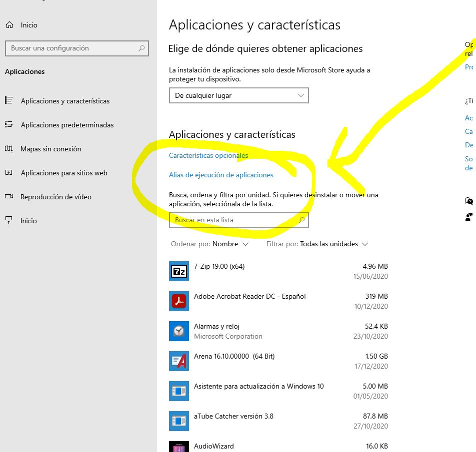Click the 7-Zip application icon
476x452 pixels.
point(179,271)
